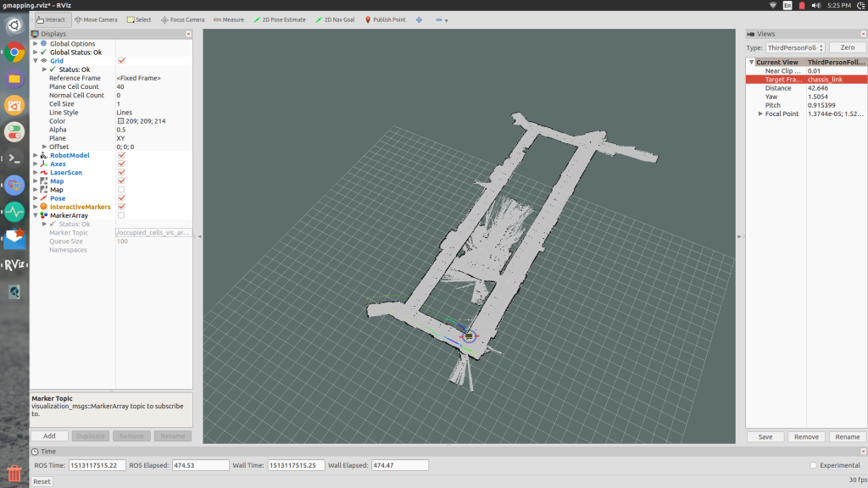Click Remove in the Views panel
Screen dimensions: 868x488
(x=806, y=437)
